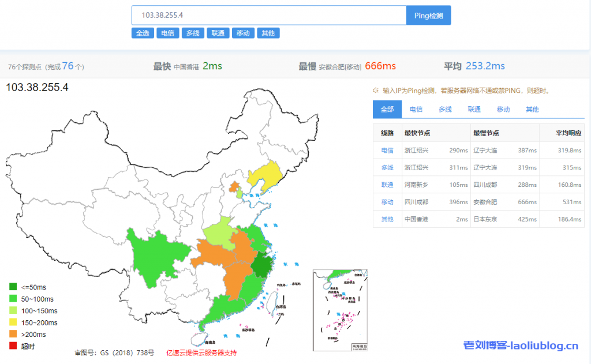Select the 其他 filter under search box
The image size is (591, 364).
(268, 33)
